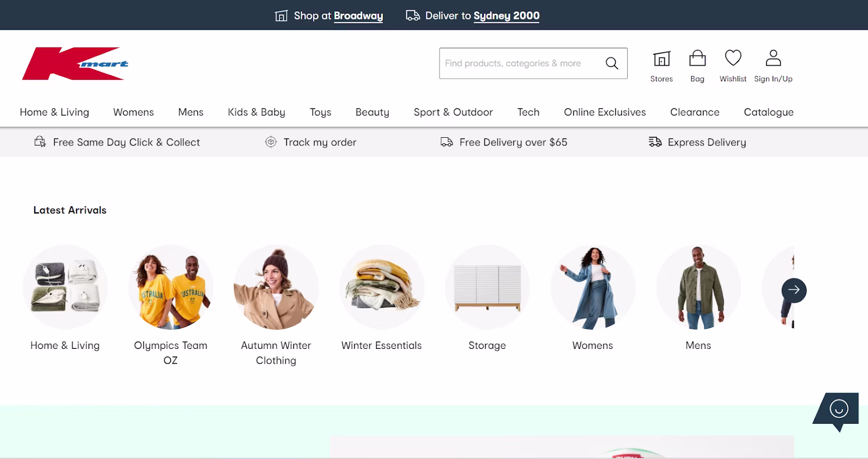The width and height of the screenshot is (868, 459).
Task: Click the Click & Collect icon
Action: 40,142
